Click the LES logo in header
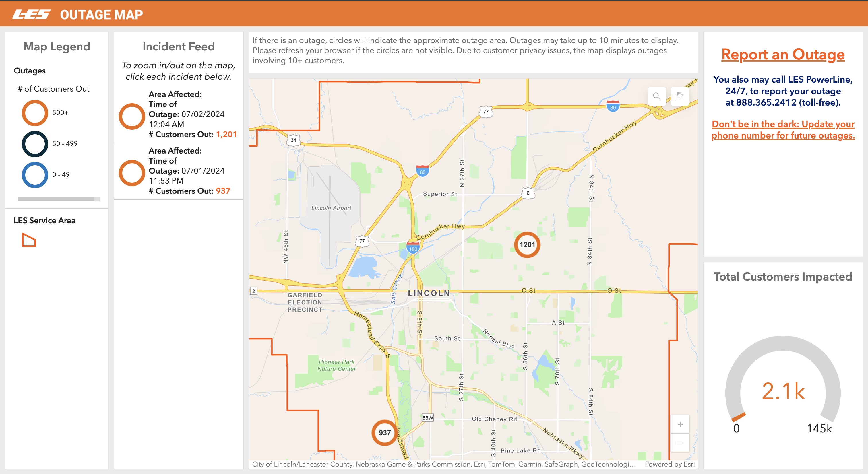Viewport: 868px width, 474px height. [x=31, y=14]
